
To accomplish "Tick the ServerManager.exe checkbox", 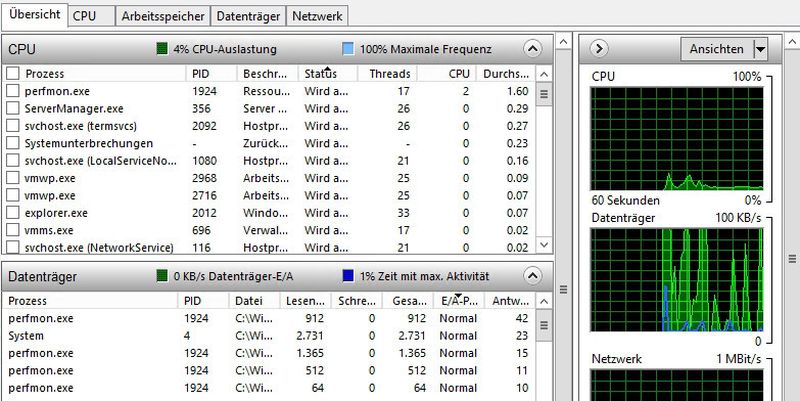I will pyautogui.click(x=13, y=109).
